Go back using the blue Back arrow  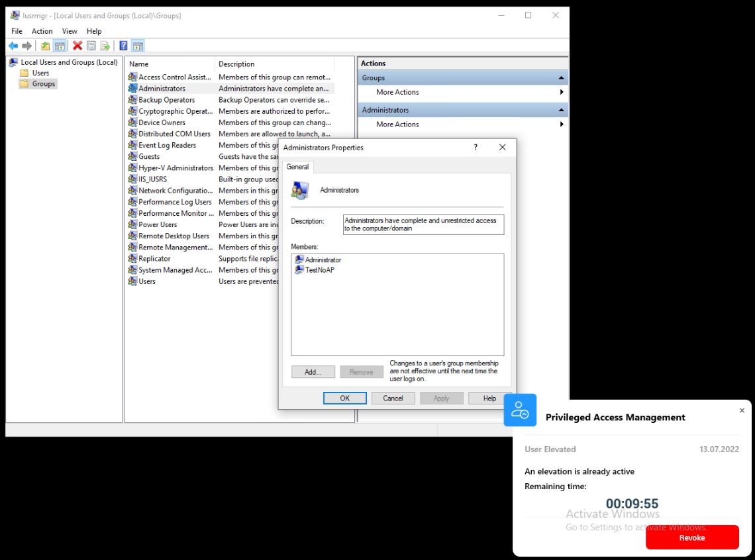point(13,46)
